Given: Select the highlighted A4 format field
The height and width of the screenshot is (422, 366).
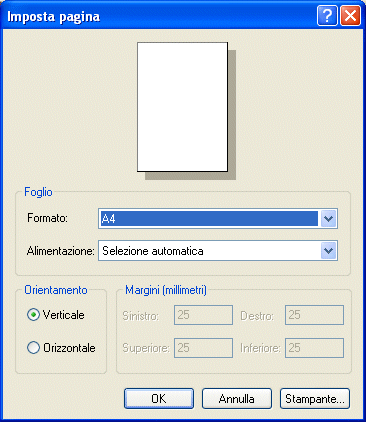Looking at the screenshot, I should (x=209, y=219).
